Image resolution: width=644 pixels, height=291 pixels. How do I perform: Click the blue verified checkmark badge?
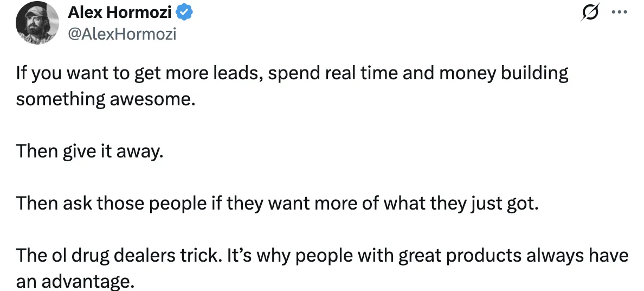[184, 13]
